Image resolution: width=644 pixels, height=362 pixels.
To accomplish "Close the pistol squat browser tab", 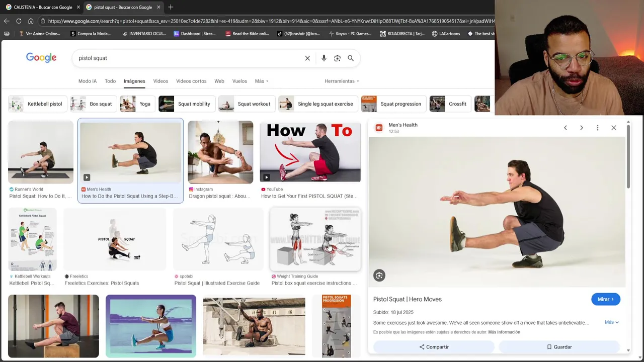I will [158, 7].
